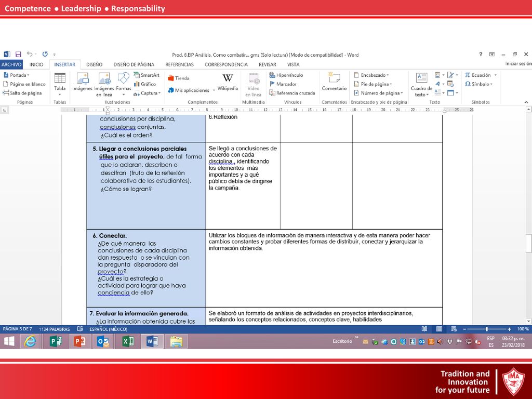Add a Hipervínculo to the document
The height and width of the screenshot is (399, 532).
(x=286, y=75)
